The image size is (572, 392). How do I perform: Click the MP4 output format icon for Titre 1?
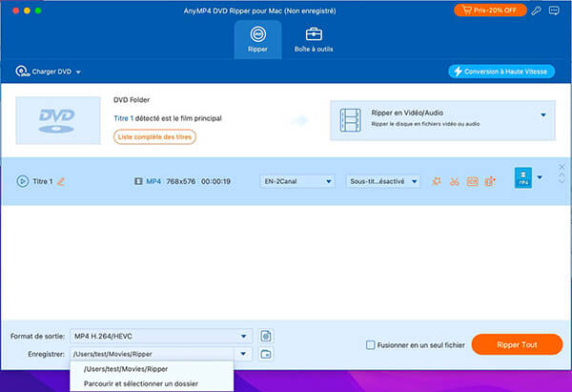(522, 177)
